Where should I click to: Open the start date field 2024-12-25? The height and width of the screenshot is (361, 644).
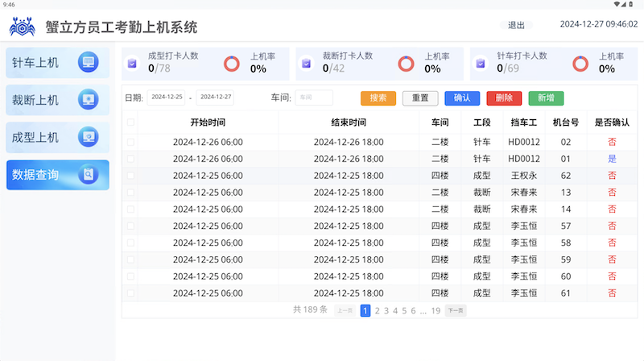167,98
